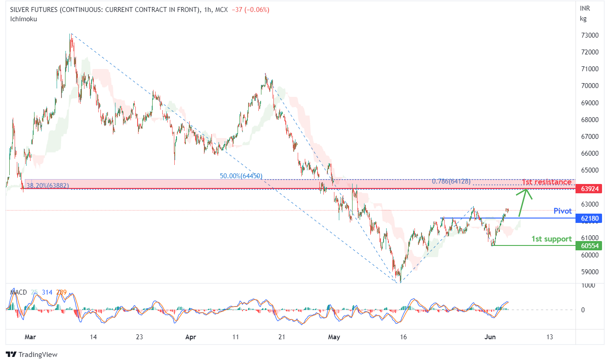Click the '1h' timeframe in the chart title
This screenshot has width=610, height=364.
(x=208, y=10)
